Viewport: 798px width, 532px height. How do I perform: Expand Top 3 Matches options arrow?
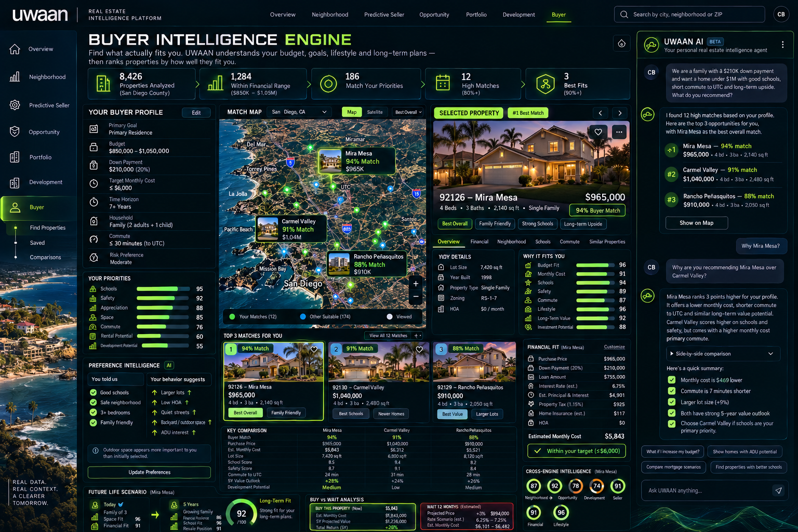tap(417, 336)
